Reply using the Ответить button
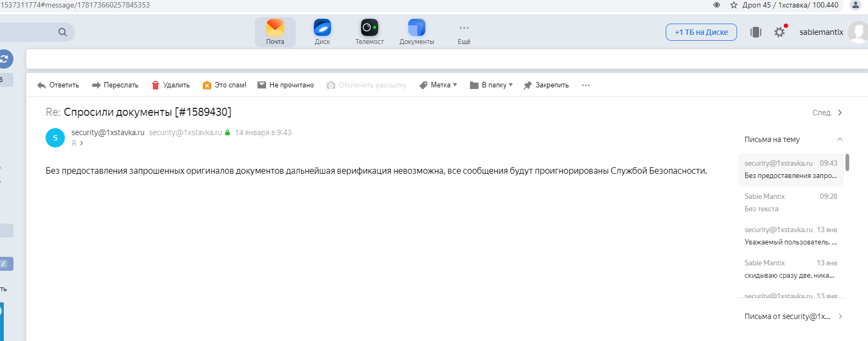This screenshot has height=341, width=868. coord(58,85)
